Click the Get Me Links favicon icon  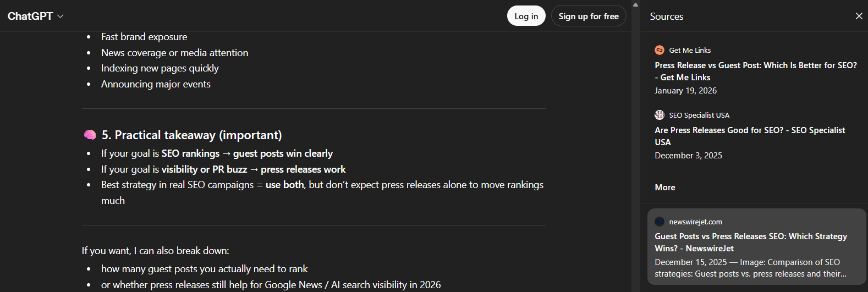click(x=660, y=50)
